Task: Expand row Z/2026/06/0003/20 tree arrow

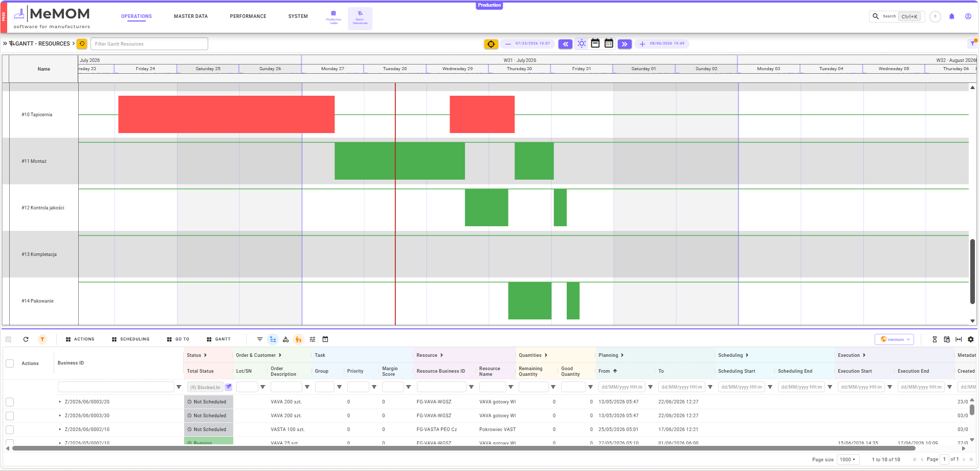Action: coord(60,402)
